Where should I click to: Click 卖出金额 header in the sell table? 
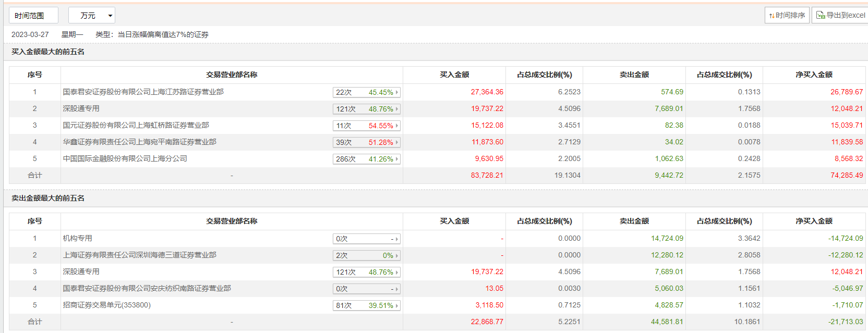634,221
